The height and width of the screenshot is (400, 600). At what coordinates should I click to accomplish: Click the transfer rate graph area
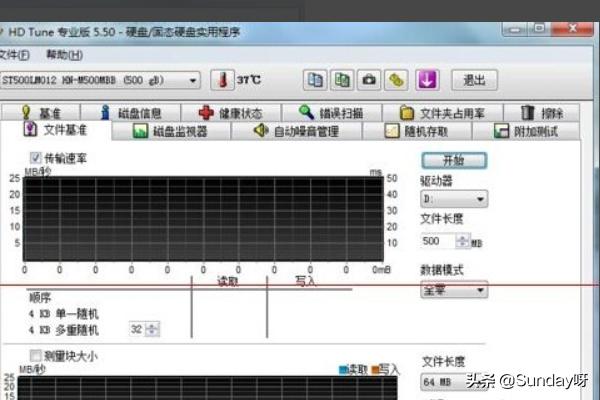tap(203, 219)
